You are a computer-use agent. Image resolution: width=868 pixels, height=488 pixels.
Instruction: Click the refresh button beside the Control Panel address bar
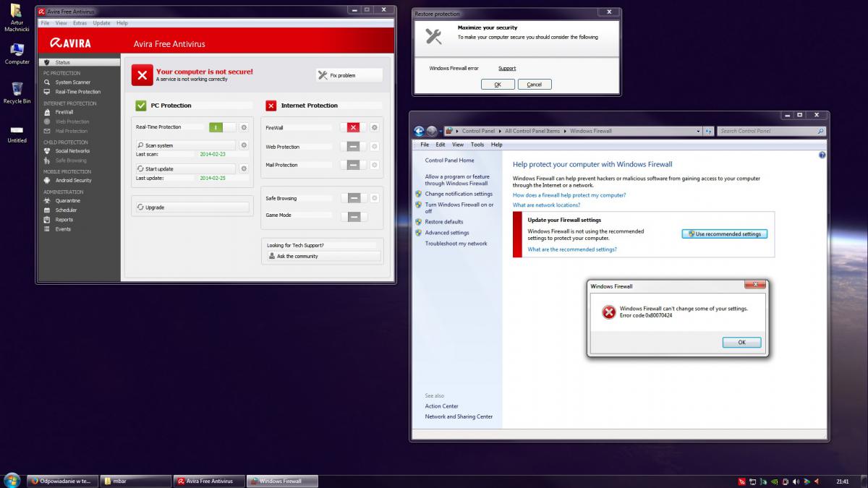(x=709, y=131)
